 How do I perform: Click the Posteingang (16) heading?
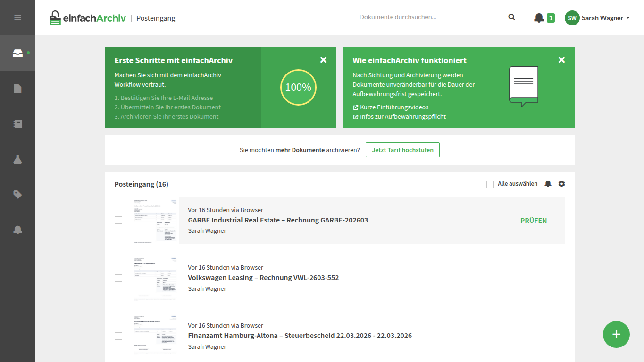pos(142,184)
